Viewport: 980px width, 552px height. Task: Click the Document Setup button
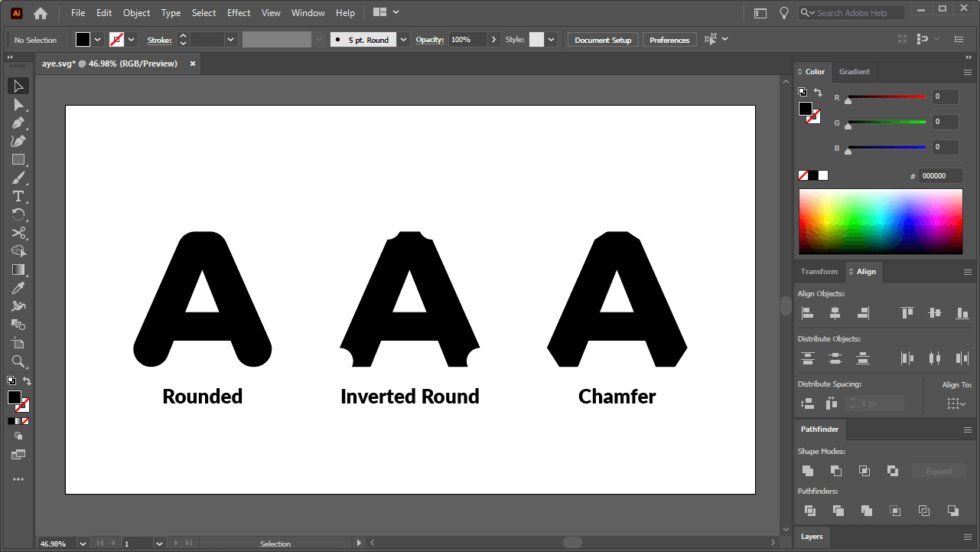603,39
